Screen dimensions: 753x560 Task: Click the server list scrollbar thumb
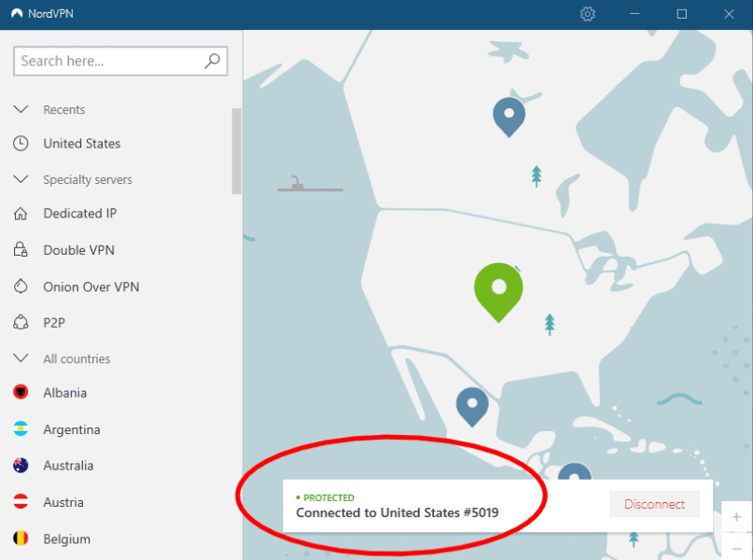tap(236, 151)
